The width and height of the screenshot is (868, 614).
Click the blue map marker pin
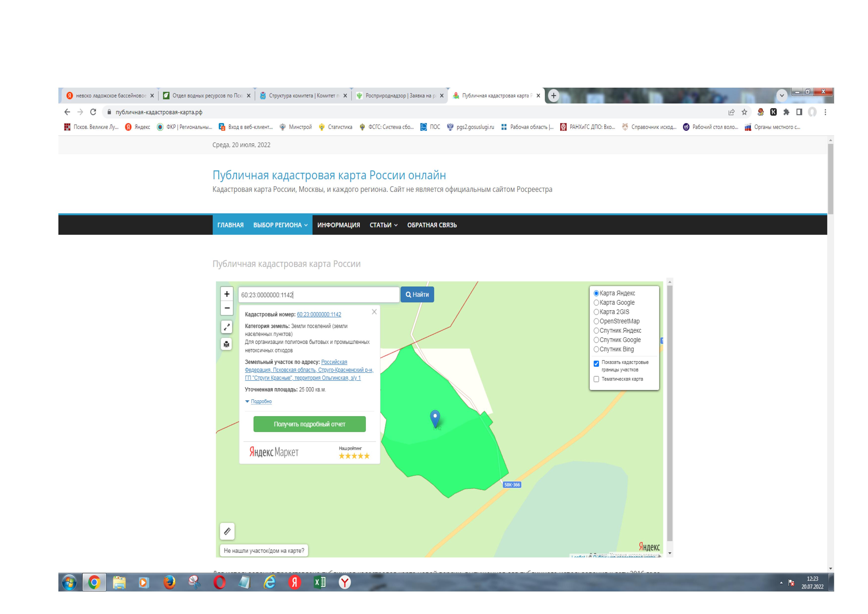click(435, 419)
